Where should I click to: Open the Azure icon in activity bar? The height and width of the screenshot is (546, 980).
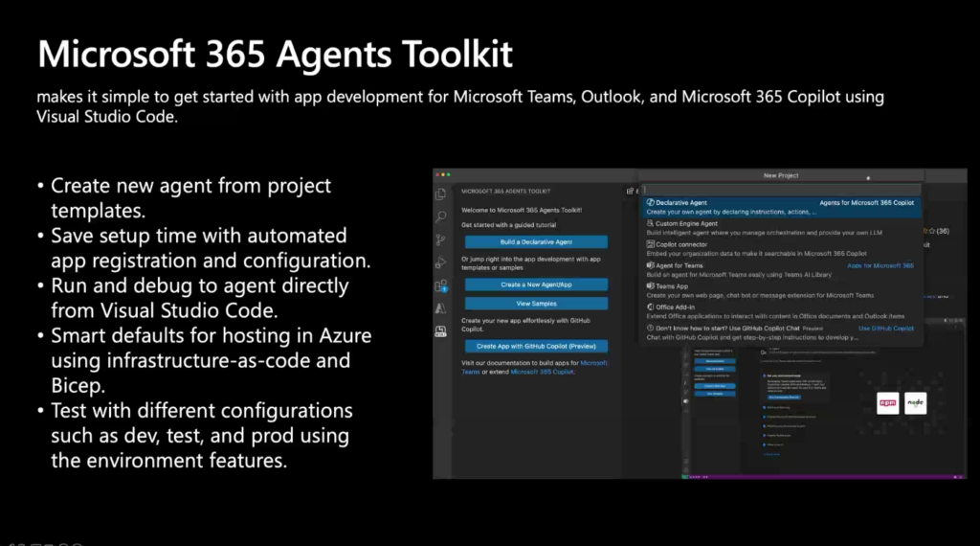click(x=440, y=308)
